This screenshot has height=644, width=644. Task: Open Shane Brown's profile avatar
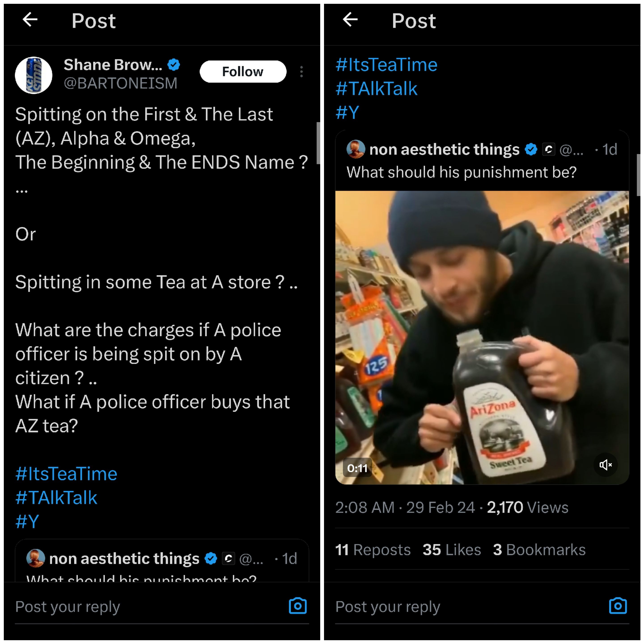(34, 75)
